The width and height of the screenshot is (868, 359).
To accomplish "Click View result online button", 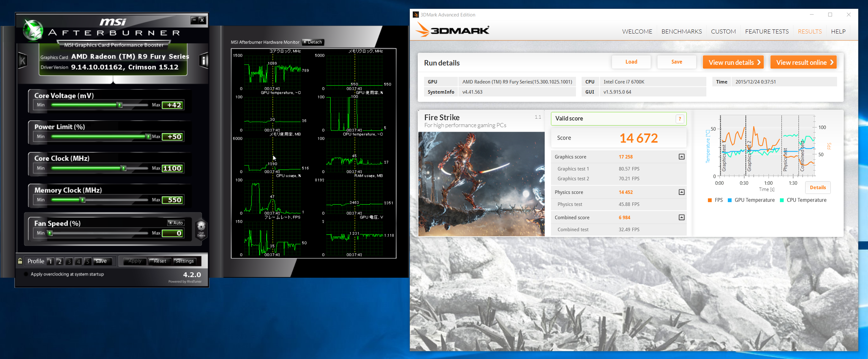I will pyautogui.click(x=803, y=62).
